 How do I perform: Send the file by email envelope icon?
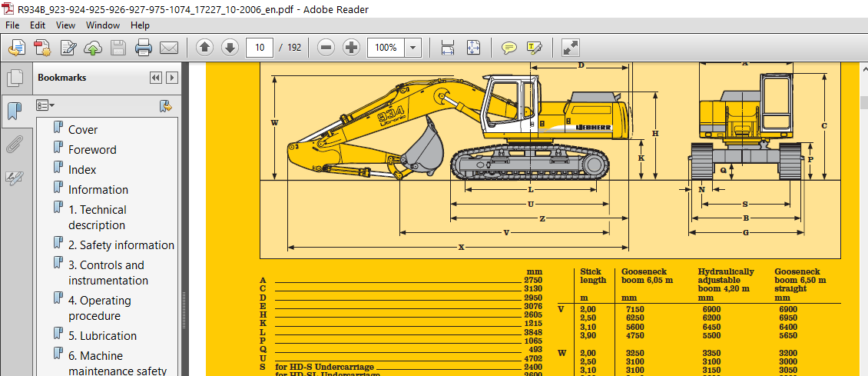pos(168,48)
